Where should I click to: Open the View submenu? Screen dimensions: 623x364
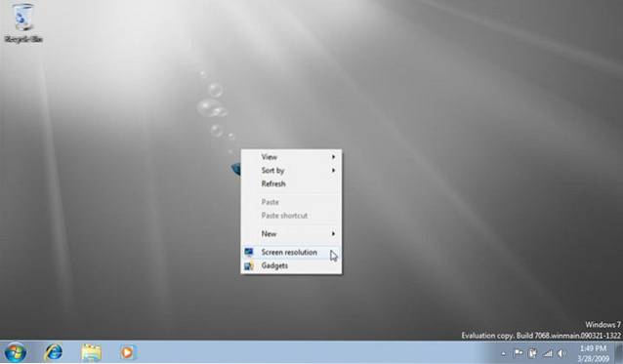[291, 157]
